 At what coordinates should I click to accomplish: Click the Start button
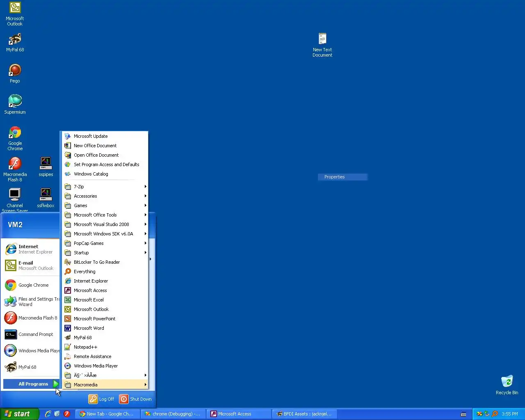pyautogui.click(x=19, y=414)
